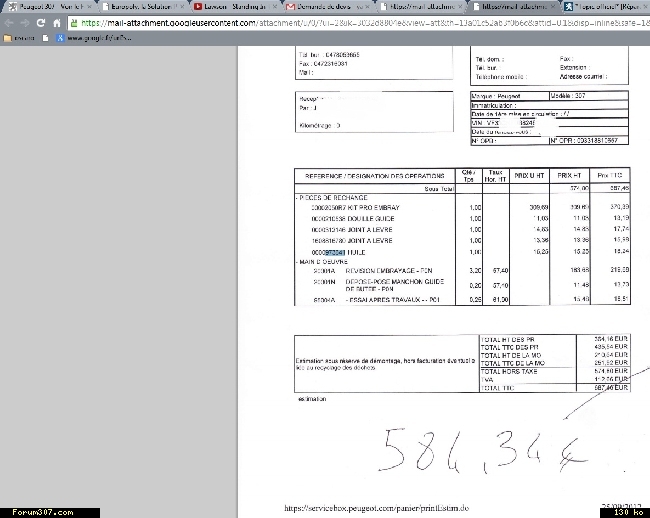Close the Peugeot 307 tab

[x=89, y=7]
